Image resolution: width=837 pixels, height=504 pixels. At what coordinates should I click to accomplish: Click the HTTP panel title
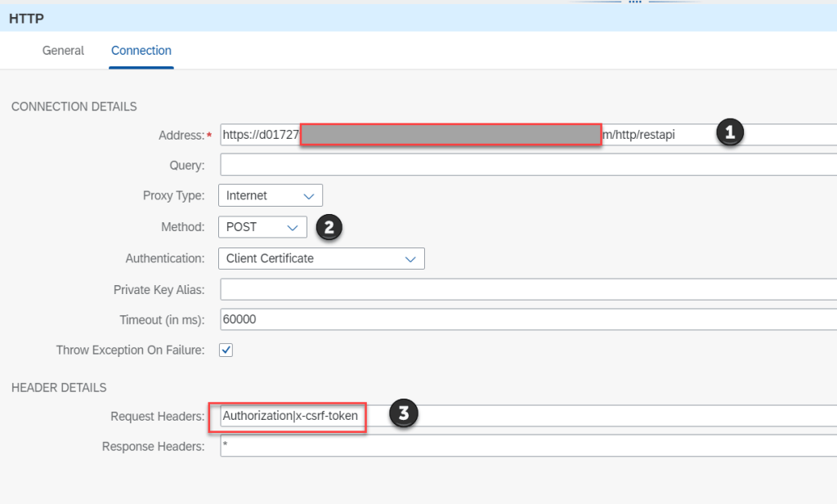25,16
